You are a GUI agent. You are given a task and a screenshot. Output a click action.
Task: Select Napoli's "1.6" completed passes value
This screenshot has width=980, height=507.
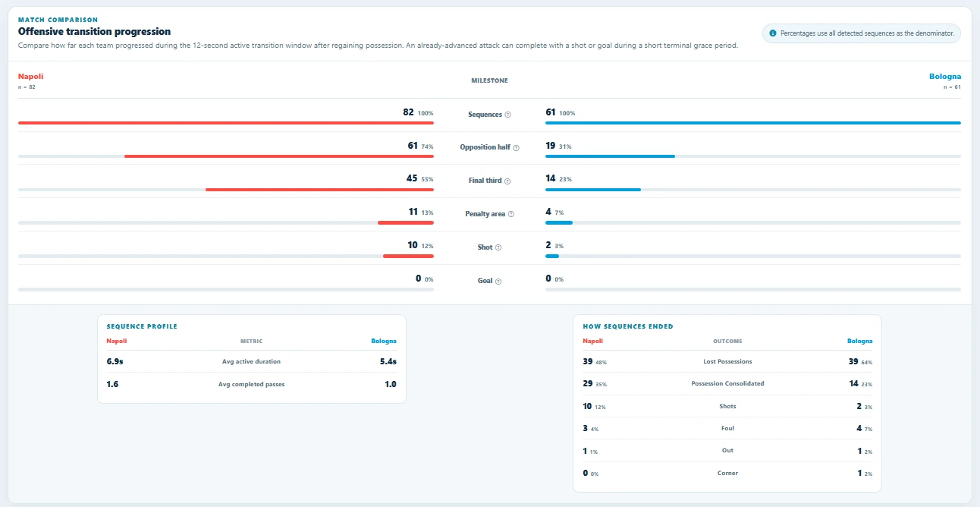click(112, 384)
